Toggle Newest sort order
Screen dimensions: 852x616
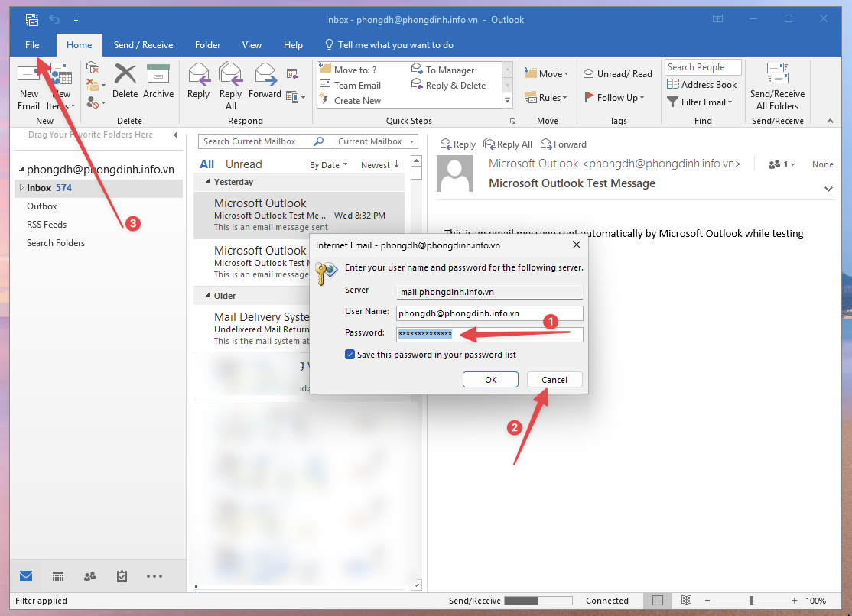pos(380,165)
